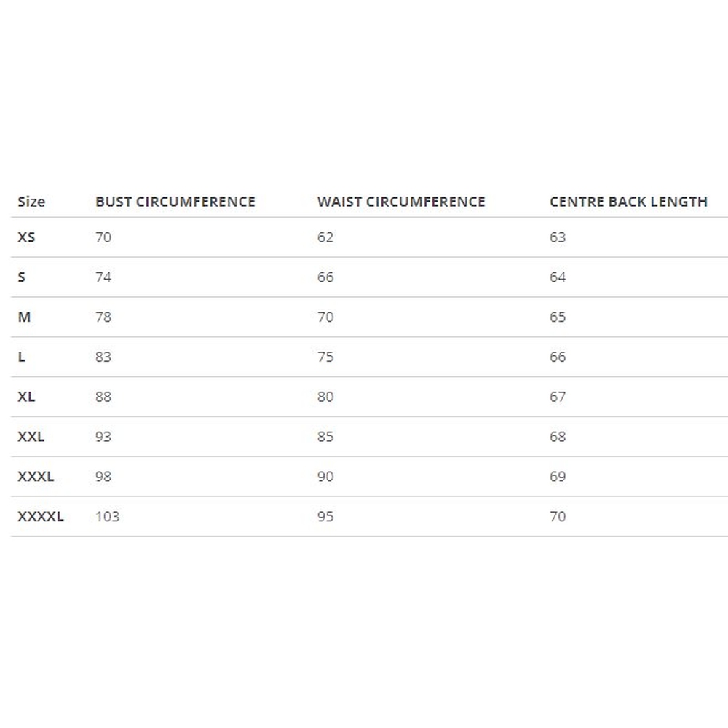The image size is (728, 728).
Task: Select the XXXL size row label
Action: pos(36,477)
